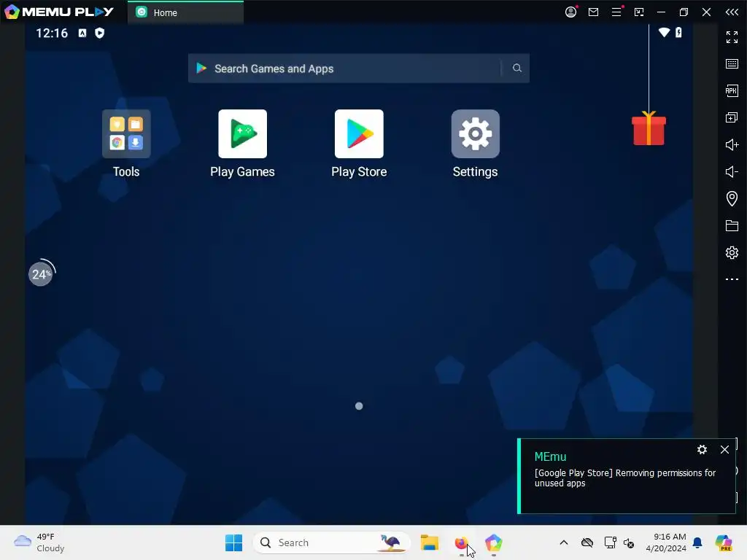Image resolution: width=747 pixels, height=560 pixels.
Task: Click the taskbar clock showing 9:16 AM
Action: (666, 542)
